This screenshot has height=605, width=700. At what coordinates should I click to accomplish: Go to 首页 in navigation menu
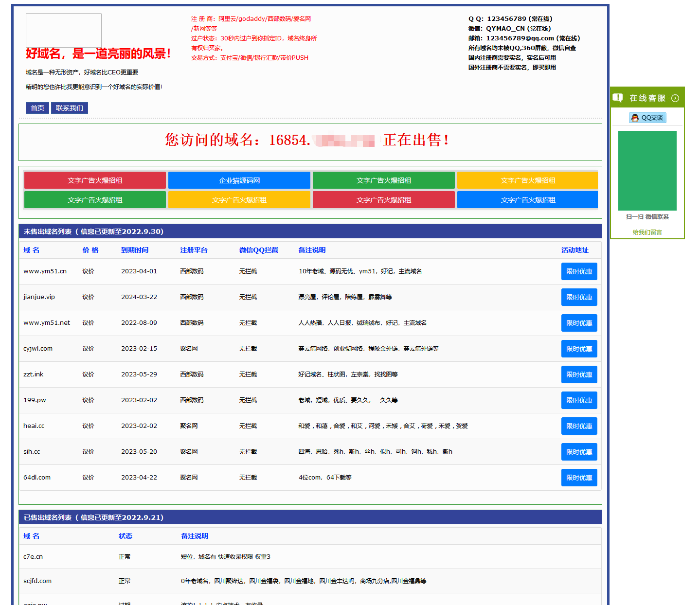[x=37, y=108]
